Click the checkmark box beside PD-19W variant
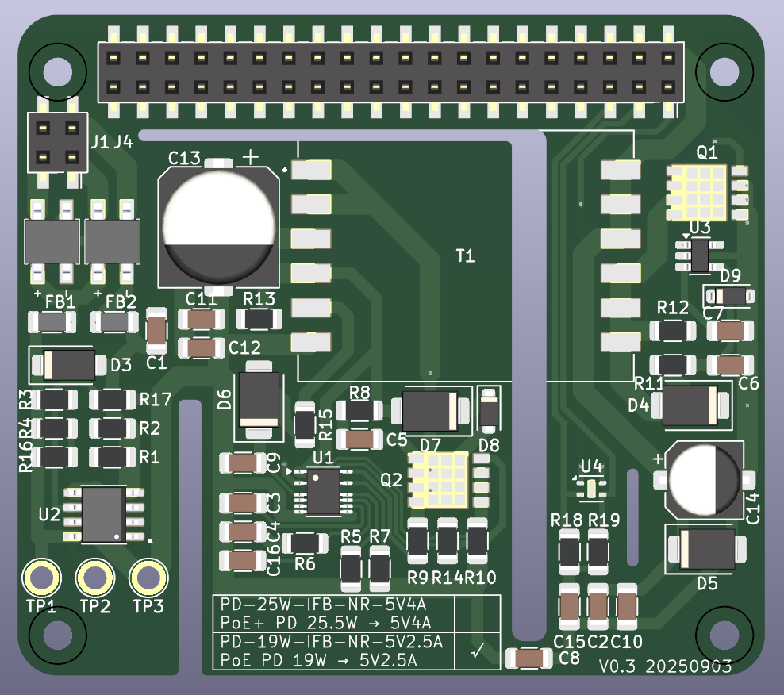This screenshot has height=695, width=784. pos(478,651)
